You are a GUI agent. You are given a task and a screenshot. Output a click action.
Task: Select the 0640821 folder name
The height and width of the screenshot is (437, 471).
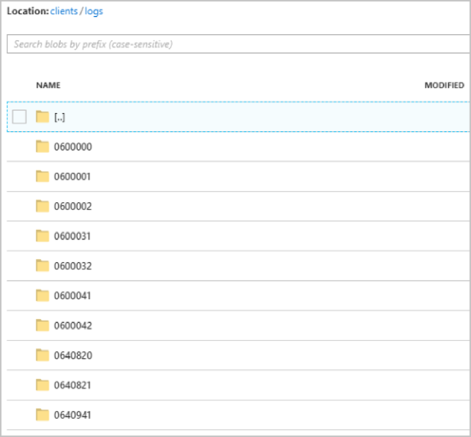click(72, 385)
